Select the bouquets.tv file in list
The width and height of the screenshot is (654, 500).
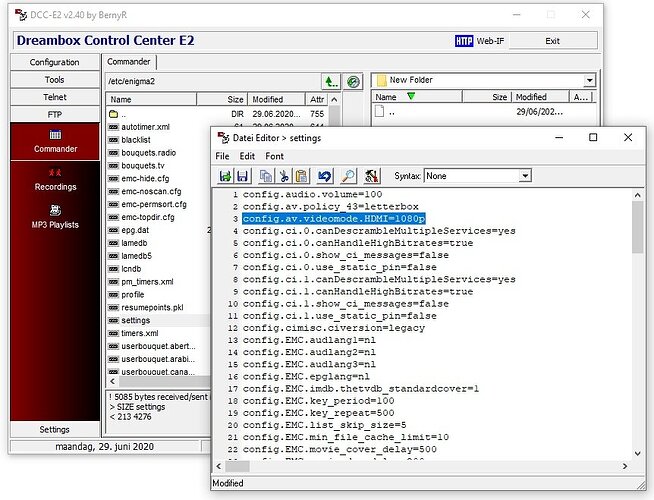[143, 166]
